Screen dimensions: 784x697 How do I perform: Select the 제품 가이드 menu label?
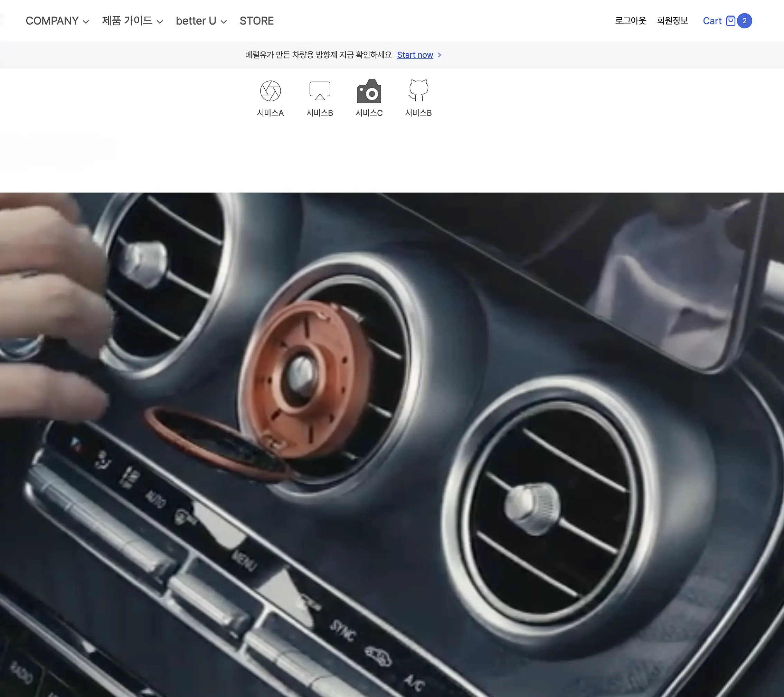click(127, 21)
